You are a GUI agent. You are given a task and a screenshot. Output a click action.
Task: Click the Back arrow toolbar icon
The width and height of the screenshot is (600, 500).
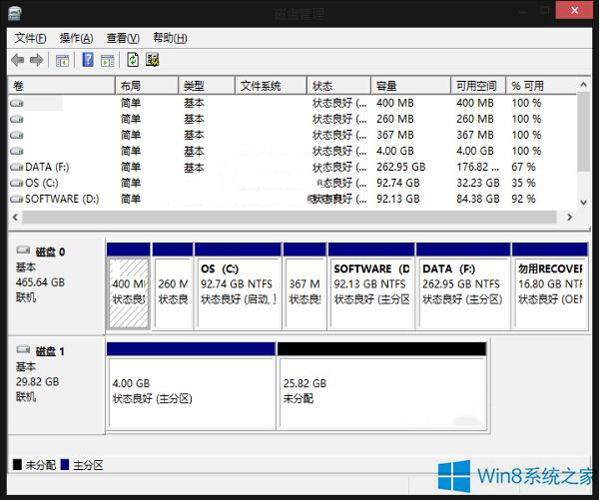pos(19,60)
